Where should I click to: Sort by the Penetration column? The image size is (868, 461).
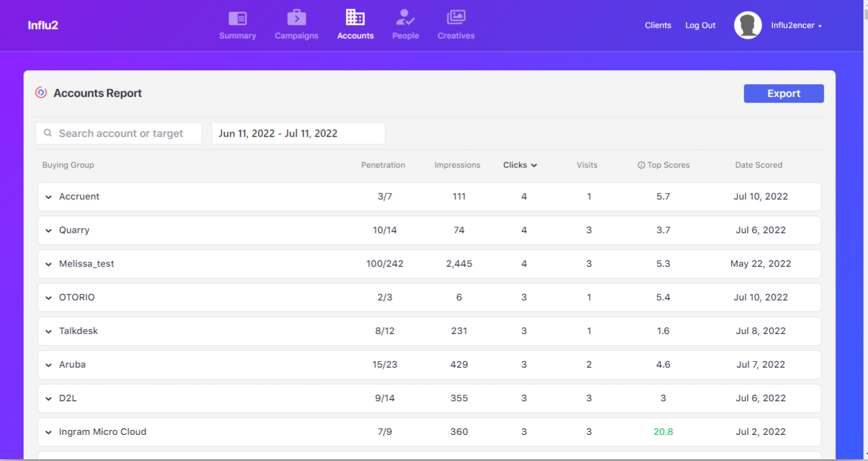click(383, 165)
